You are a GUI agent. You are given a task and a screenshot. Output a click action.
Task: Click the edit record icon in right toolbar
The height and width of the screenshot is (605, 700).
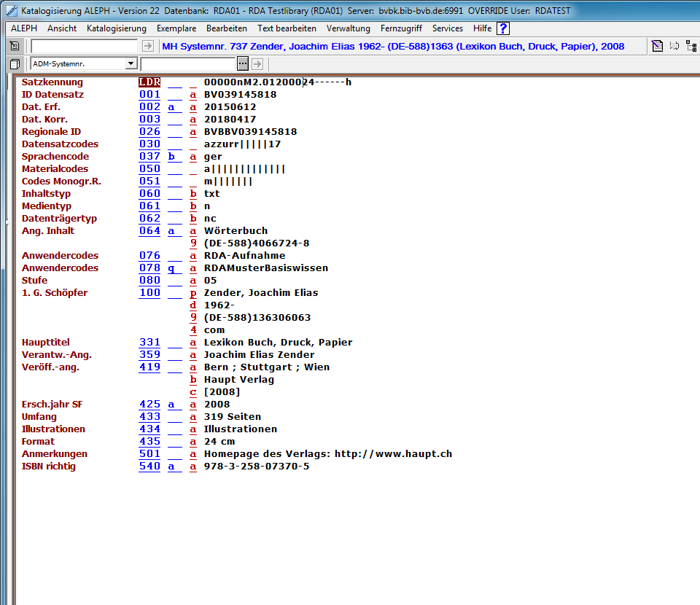pos(657,47)
